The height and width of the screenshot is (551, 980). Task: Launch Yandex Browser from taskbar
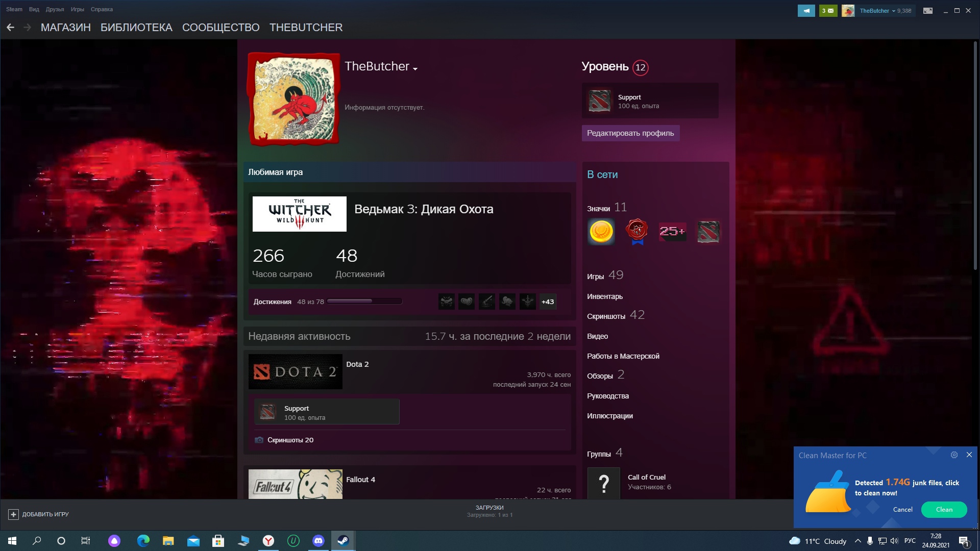pos(268,541)
